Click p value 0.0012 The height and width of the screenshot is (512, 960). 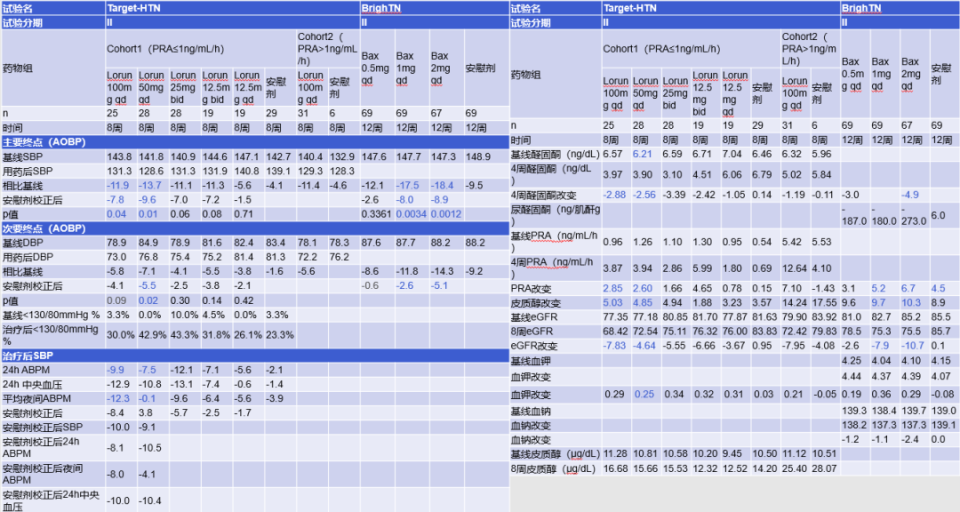(445, 214)
